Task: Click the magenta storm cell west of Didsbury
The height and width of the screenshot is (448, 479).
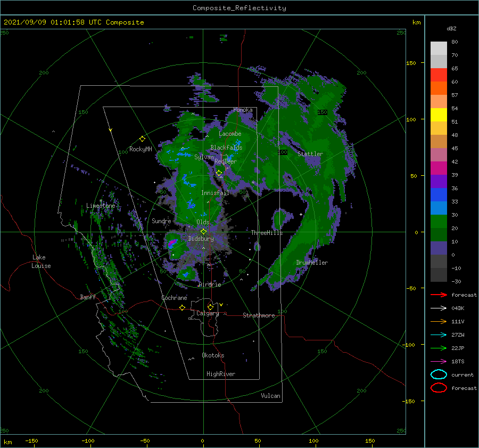Action: [172, 243]
